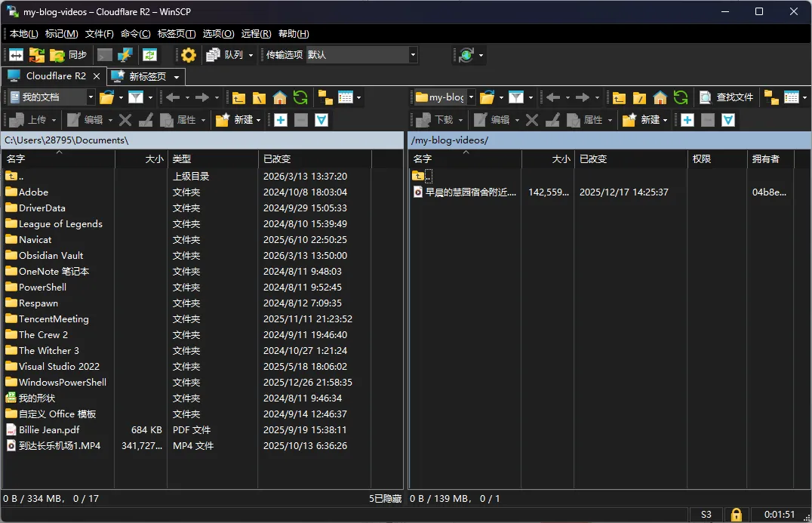Click the S3 protocol indicator in status bar

(706, 514)
